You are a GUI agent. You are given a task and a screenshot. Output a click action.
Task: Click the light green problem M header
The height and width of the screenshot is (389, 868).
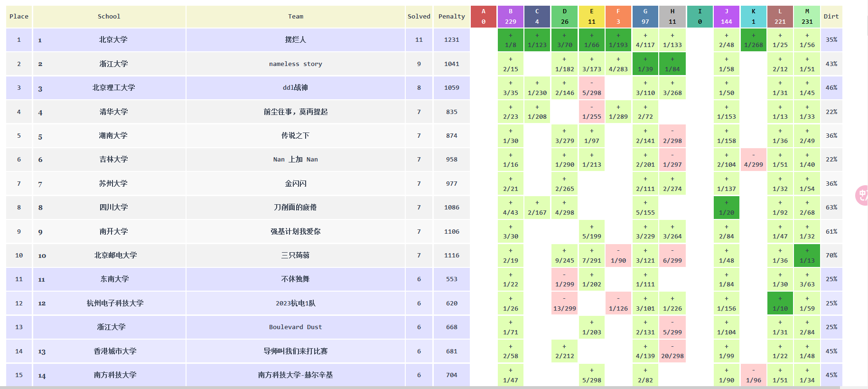(x=807, y=17)
